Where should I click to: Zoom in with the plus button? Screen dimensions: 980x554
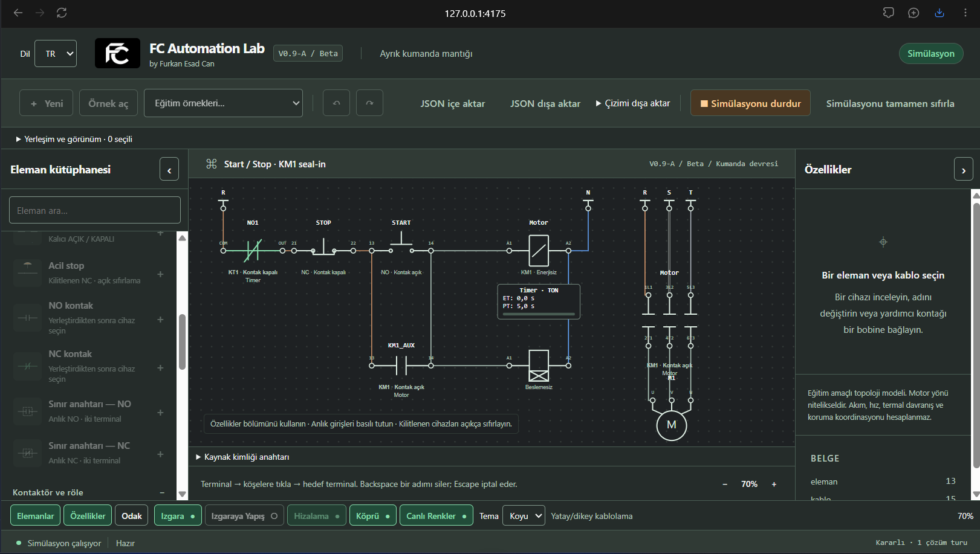point(774,484)
